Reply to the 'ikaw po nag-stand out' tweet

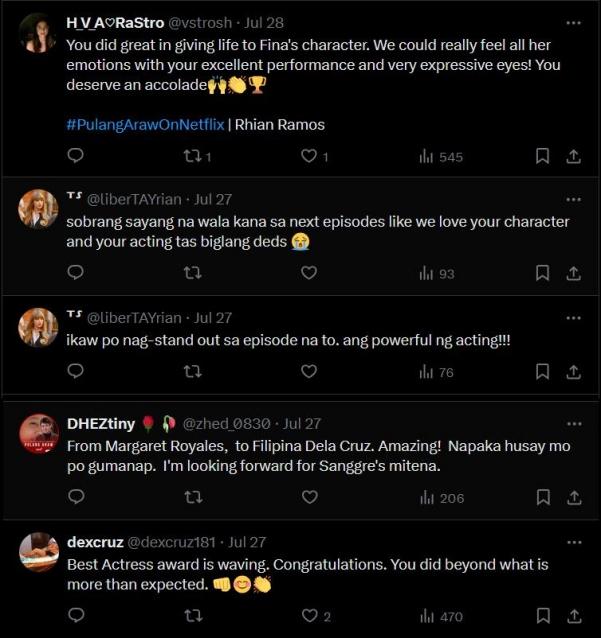pos(75,371)
